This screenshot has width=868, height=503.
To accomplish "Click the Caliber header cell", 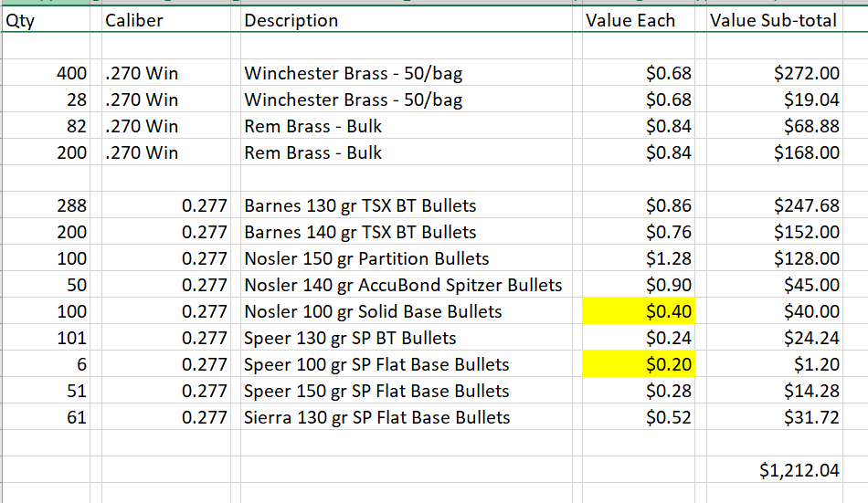I will point(169,20).
